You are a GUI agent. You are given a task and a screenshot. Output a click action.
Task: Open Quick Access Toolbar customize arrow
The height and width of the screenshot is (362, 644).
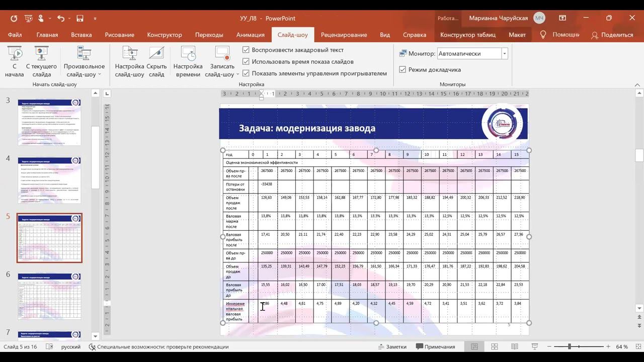pyautogui.click(x=95, y=19)
